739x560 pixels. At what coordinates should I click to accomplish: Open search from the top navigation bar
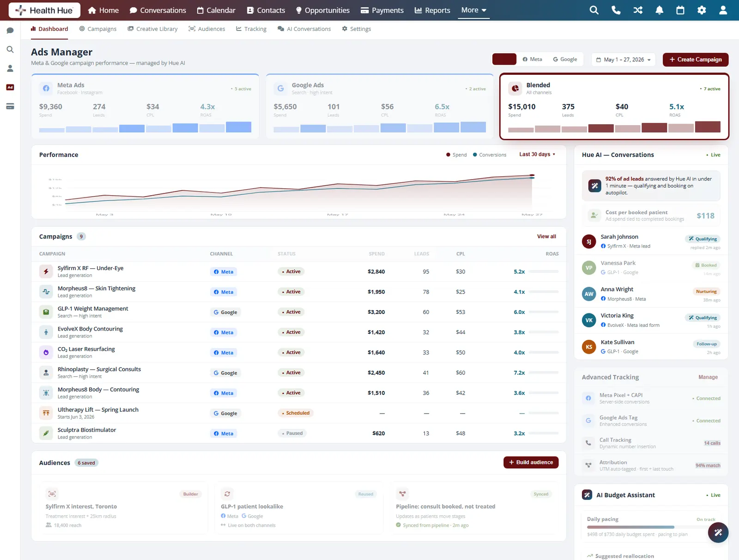coord(594,10)
